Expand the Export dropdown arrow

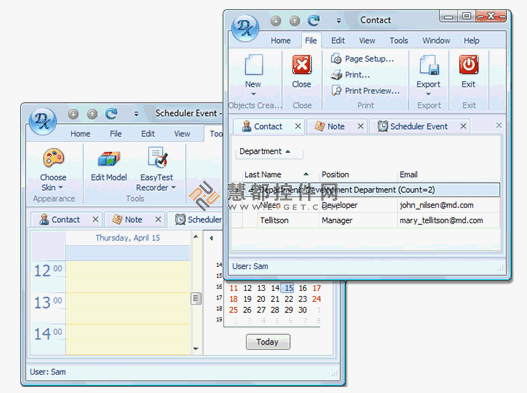point(428,94)
